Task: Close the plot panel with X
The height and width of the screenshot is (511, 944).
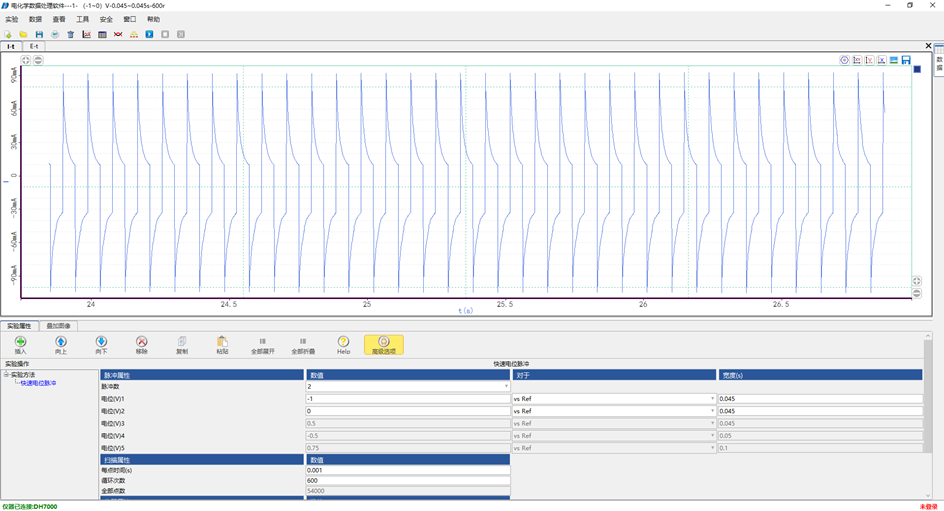Action: click(928, 46)
